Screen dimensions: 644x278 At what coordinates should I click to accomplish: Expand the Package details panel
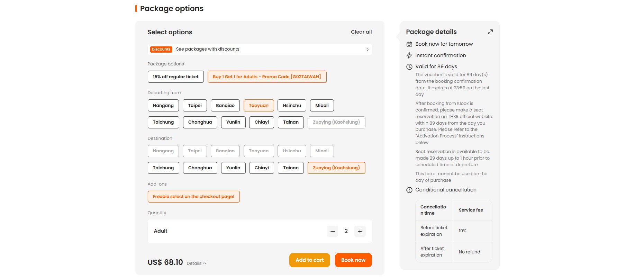490,32
